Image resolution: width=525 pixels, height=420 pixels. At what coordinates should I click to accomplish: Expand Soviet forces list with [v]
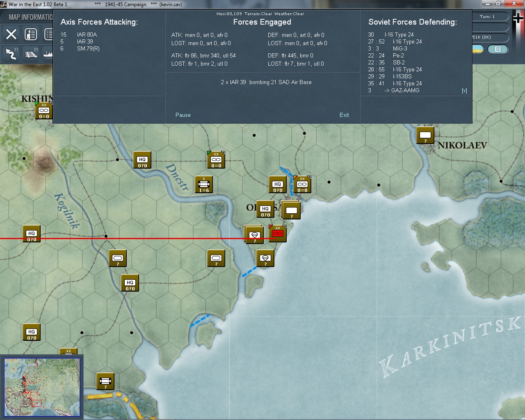(464, 91)
